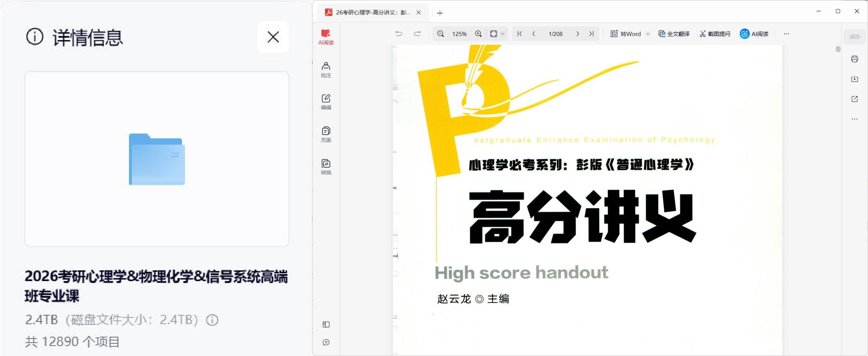This screenshot has width=868, height=356.
Task: Expand the 转Word conversion options dropdown
Action: [647, 34]
